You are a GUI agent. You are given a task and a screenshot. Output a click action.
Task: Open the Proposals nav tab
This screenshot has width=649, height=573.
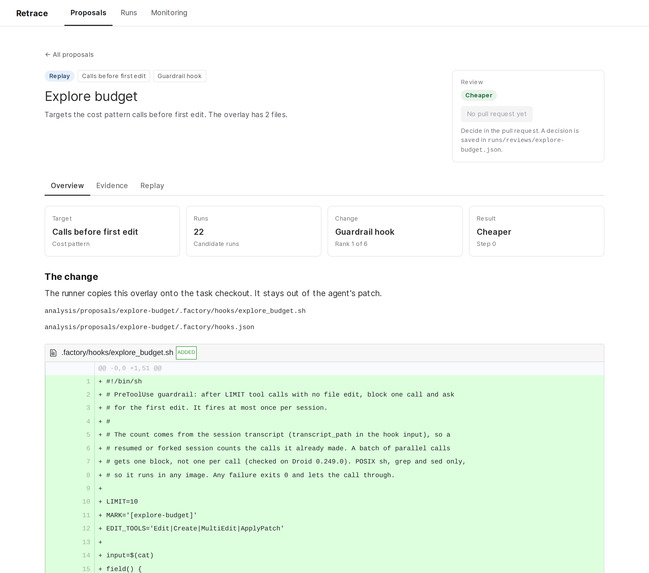coord(88,13)
